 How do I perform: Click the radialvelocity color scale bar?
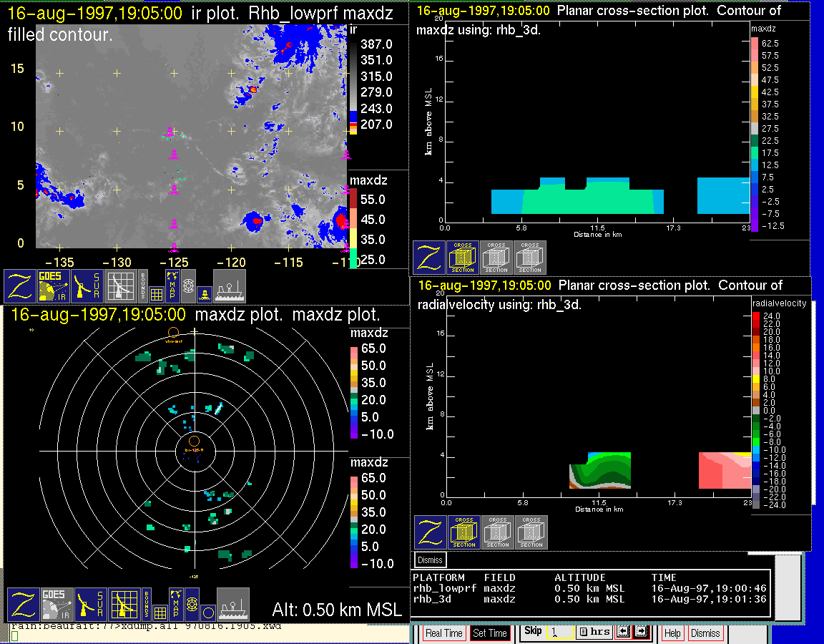point(757,408)
